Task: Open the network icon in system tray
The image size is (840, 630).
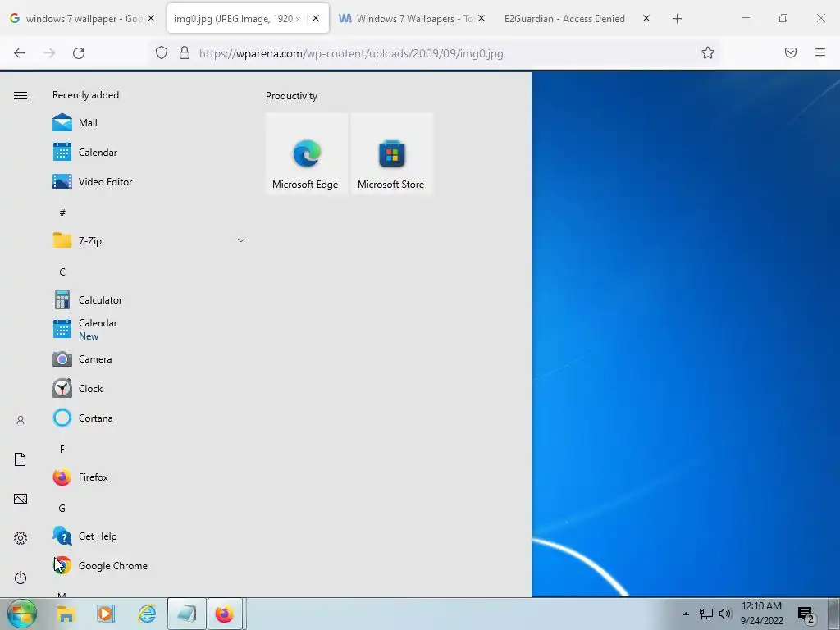Action: [x=706, y=614]
